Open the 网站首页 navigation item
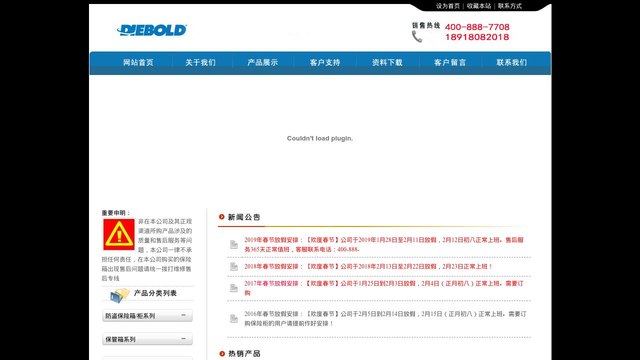The height and width of the screenshot is (360, 640). (x=138, y=62)
